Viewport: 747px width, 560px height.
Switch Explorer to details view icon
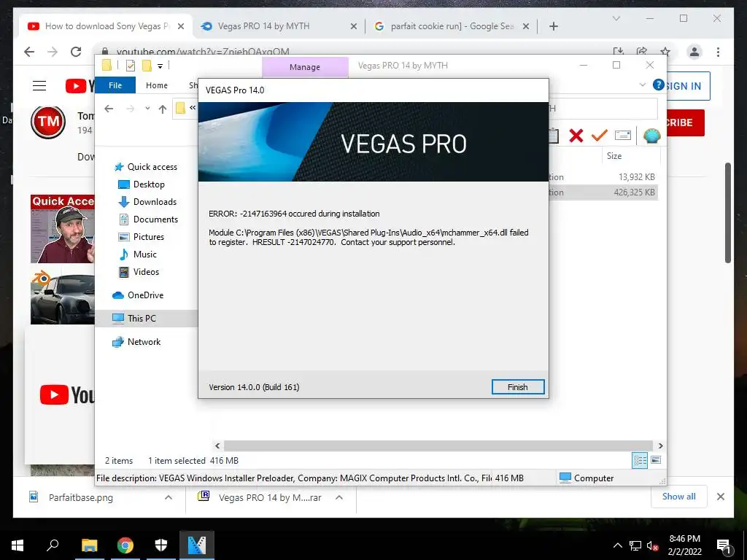coord(640,461)
